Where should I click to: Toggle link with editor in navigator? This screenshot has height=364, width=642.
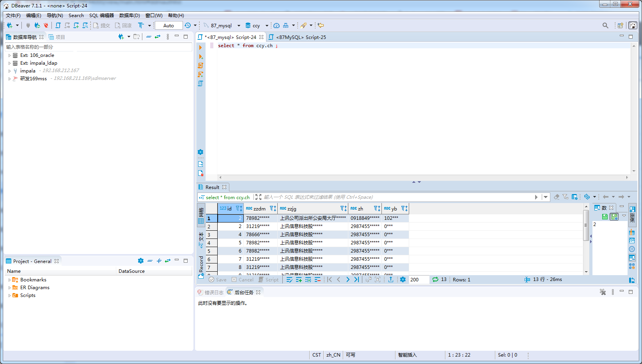158,37
